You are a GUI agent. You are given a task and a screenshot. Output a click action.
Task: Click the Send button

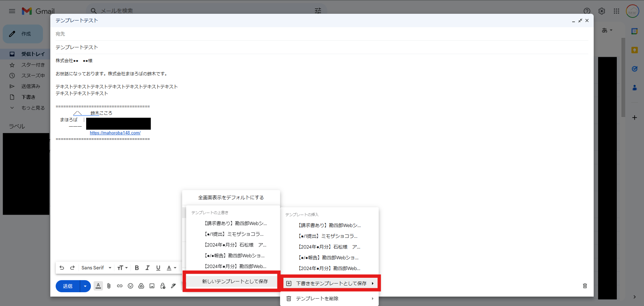(x=68, y=286)
